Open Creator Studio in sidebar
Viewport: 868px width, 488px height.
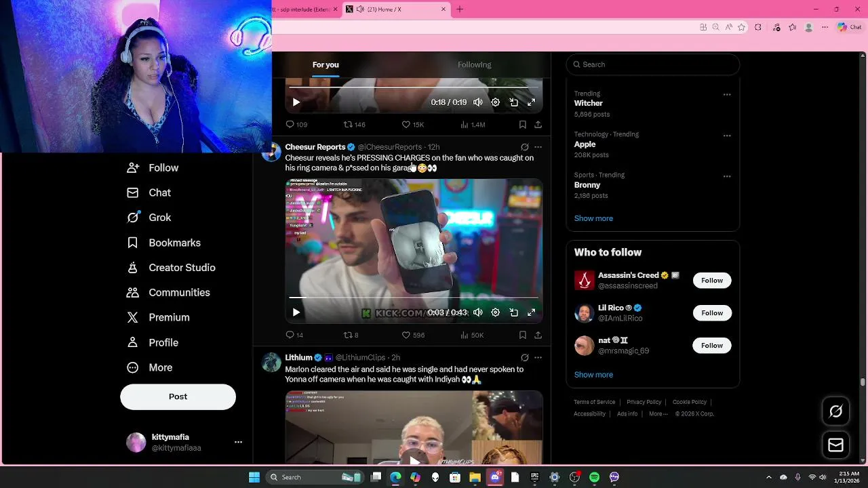pos(171,268)
